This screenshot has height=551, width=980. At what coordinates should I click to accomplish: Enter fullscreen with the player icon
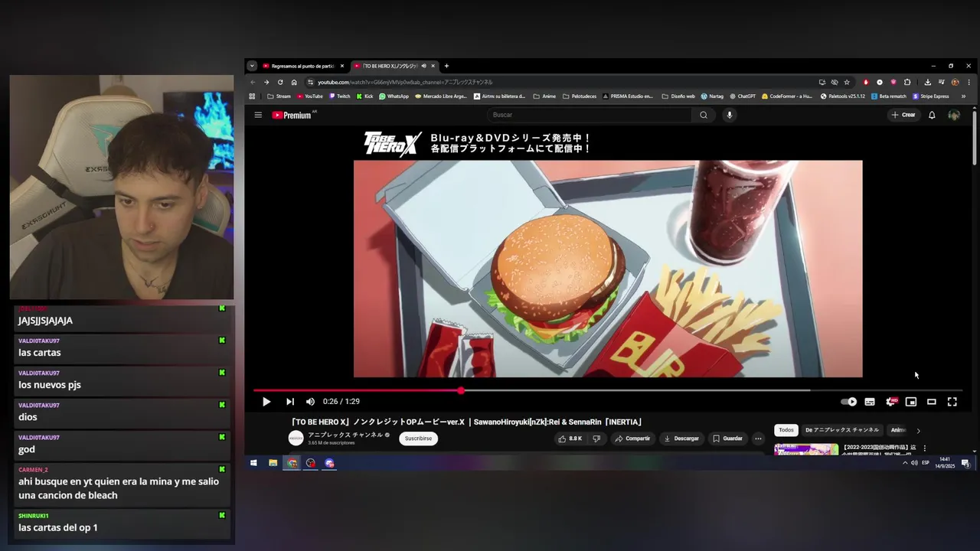[952, 402]
